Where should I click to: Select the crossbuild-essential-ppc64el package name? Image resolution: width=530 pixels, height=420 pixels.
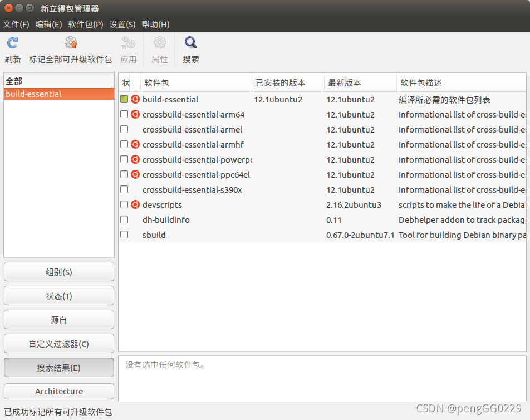click(196, 175)
